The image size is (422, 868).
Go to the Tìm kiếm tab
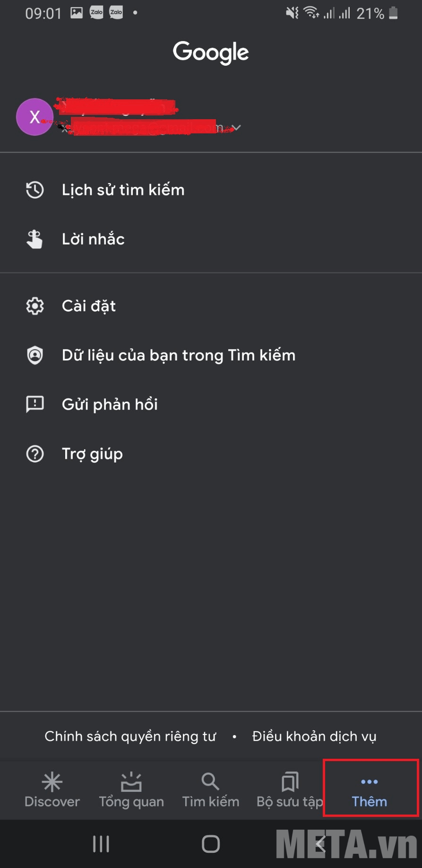(211, 789)
